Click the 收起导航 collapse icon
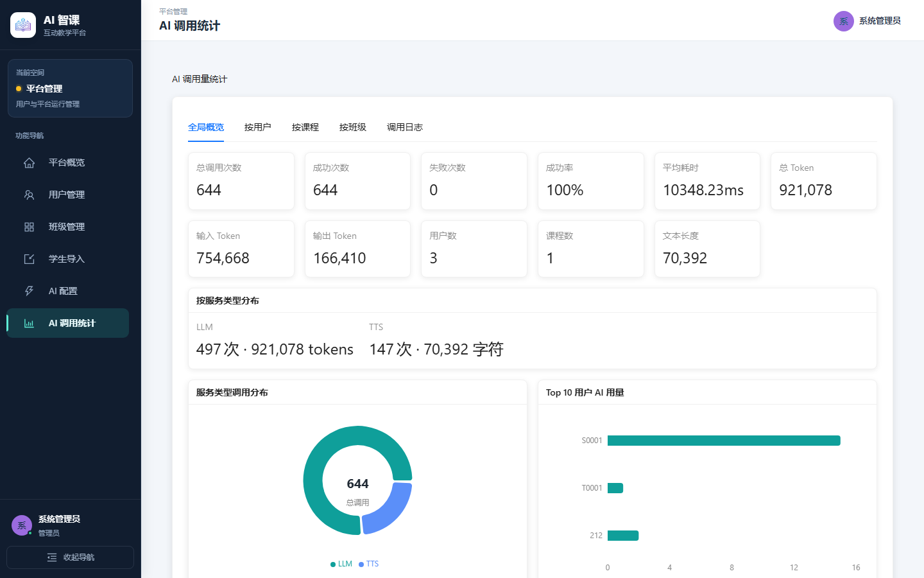Screen dimensions: 924x578 [52, 557]
